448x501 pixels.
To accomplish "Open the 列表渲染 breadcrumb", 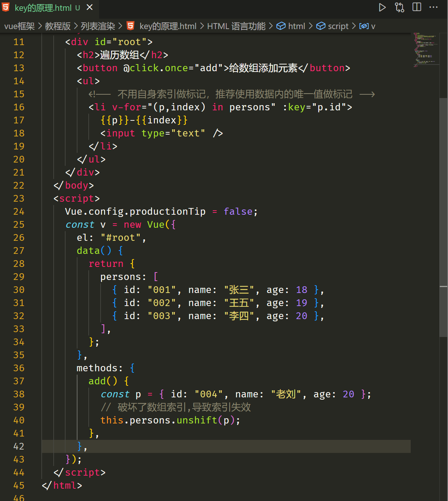I will click(98, 26).
